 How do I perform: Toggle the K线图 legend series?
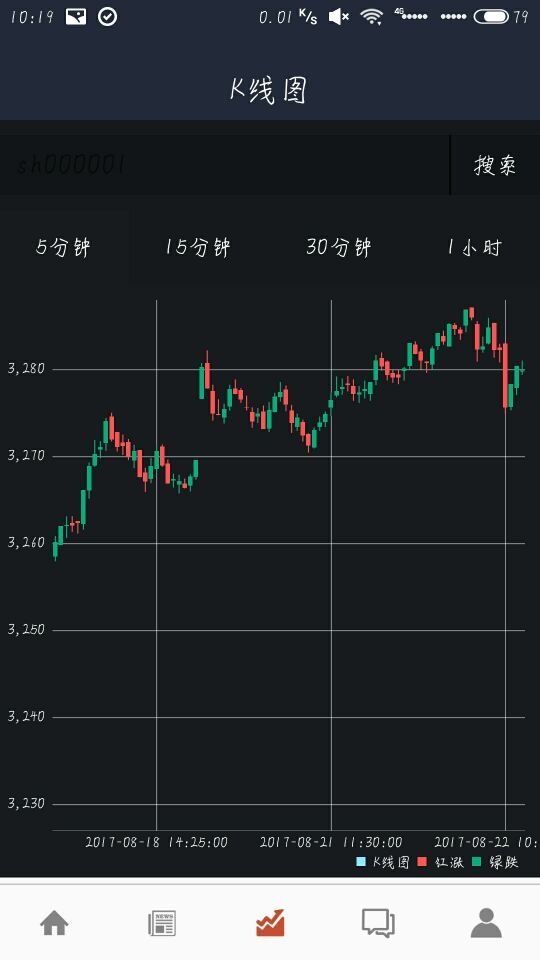[x=383, y=862]
